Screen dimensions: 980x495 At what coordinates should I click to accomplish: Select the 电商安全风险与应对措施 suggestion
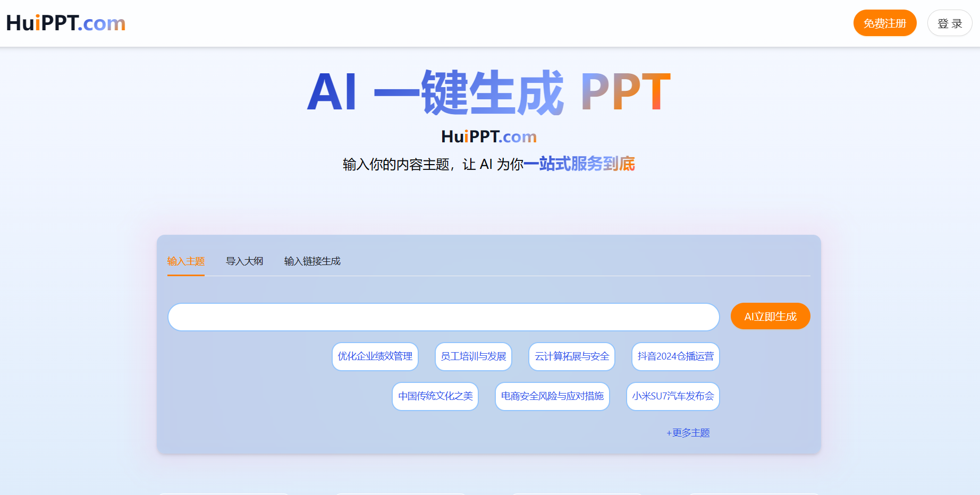[552, 396]
